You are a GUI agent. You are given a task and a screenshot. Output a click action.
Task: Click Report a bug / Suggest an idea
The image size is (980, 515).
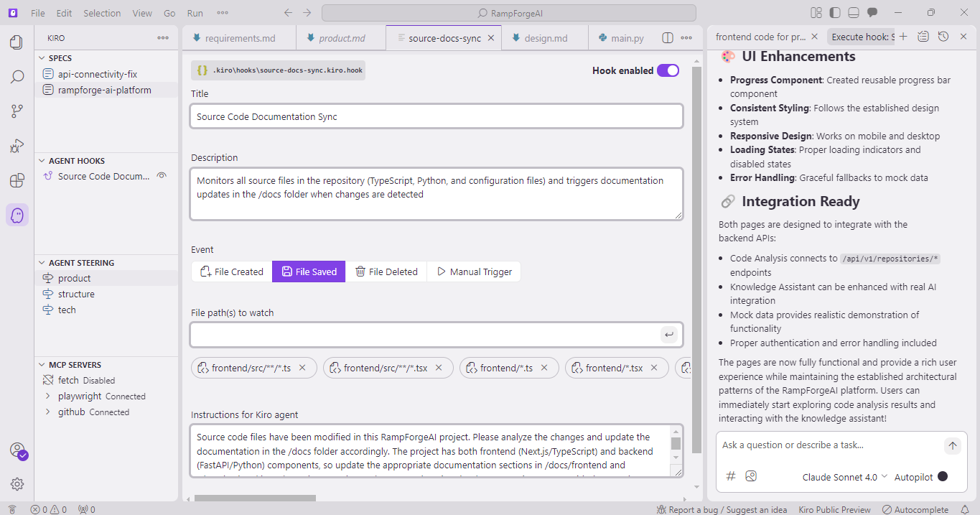tap(722, 509)
